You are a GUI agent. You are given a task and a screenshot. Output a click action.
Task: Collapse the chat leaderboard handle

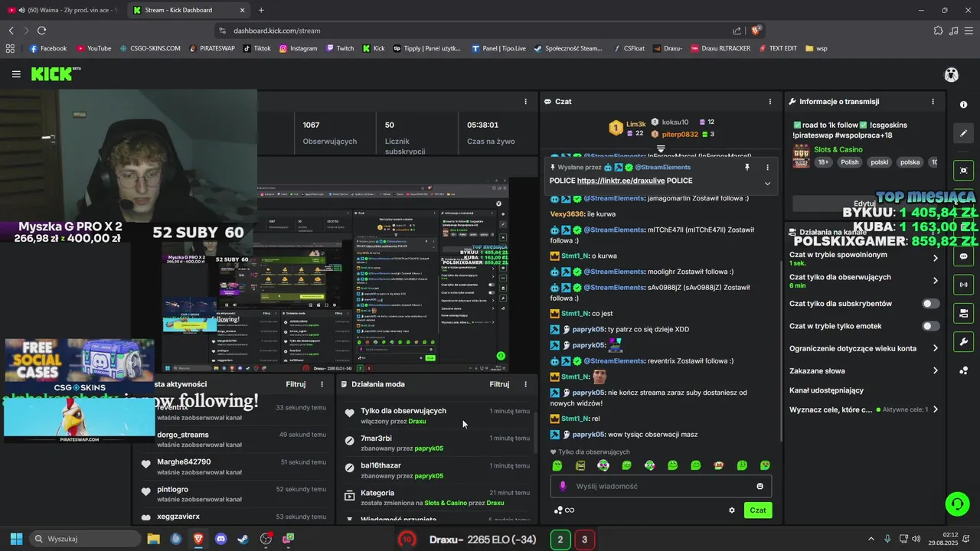click(x=661, y=148)
